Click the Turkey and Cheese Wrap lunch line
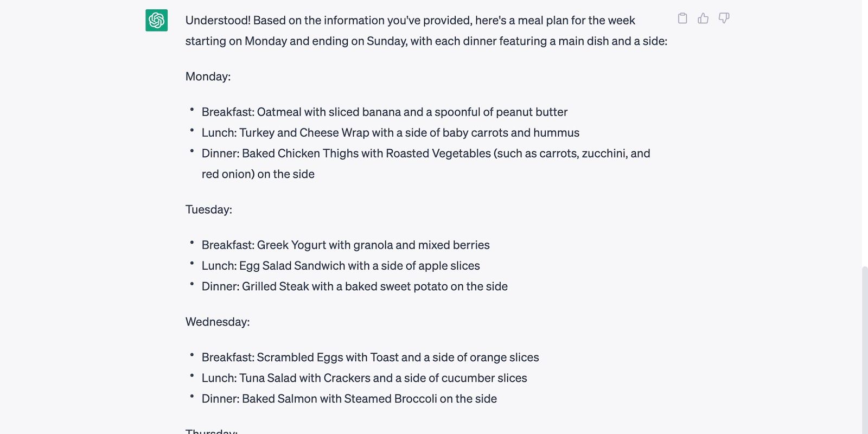This screenshot has height=434, width=868. [390, 133]
